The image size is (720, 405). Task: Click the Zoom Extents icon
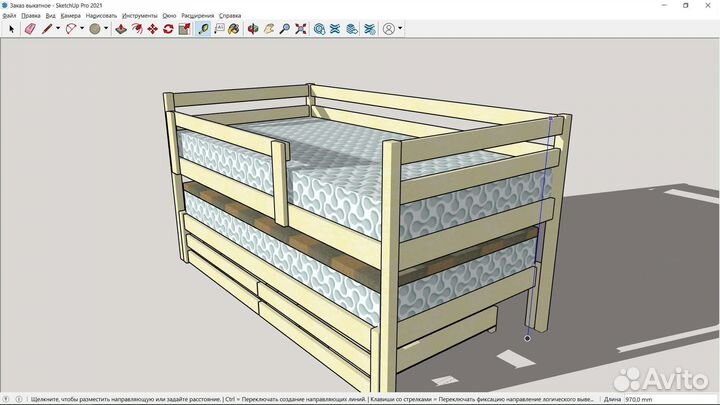coord(301,29)
